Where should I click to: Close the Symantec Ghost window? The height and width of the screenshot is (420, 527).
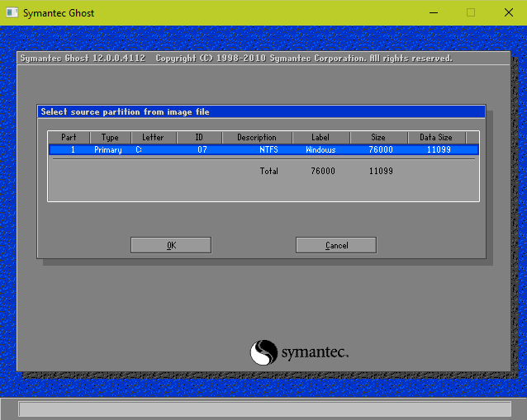click(509, 12)
